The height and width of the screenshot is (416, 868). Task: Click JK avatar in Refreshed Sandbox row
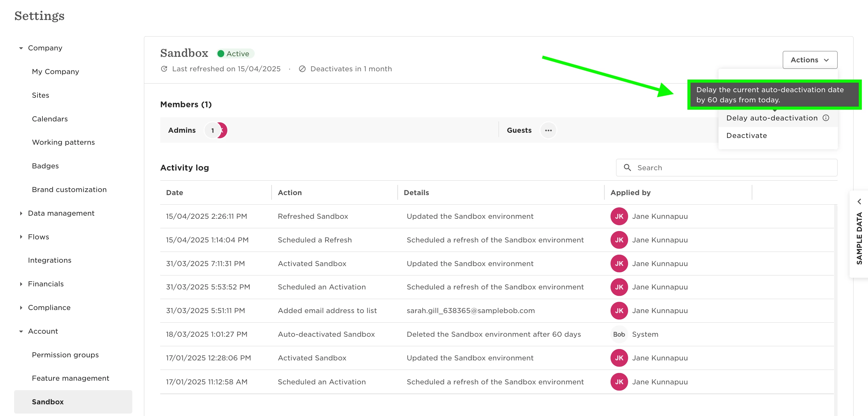619,216
